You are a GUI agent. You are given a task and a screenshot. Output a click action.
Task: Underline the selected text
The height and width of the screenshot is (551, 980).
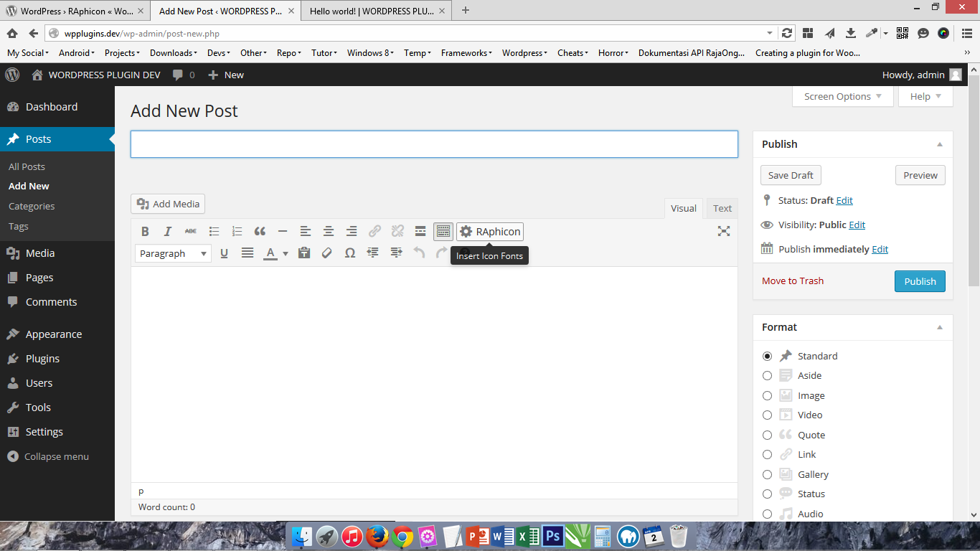click(225, 253)
